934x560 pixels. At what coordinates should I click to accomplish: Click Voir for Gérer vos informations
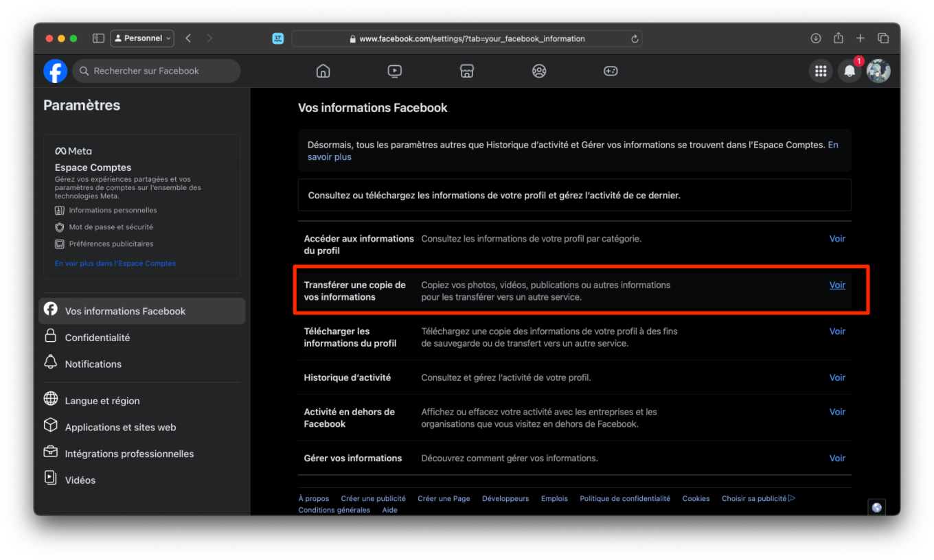(837, 458)
